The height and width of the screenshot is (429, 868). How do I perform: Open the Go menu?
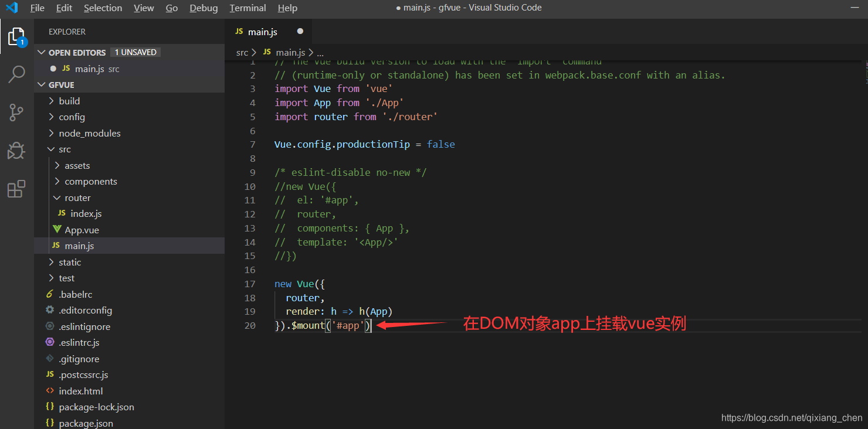coord(172,8)
